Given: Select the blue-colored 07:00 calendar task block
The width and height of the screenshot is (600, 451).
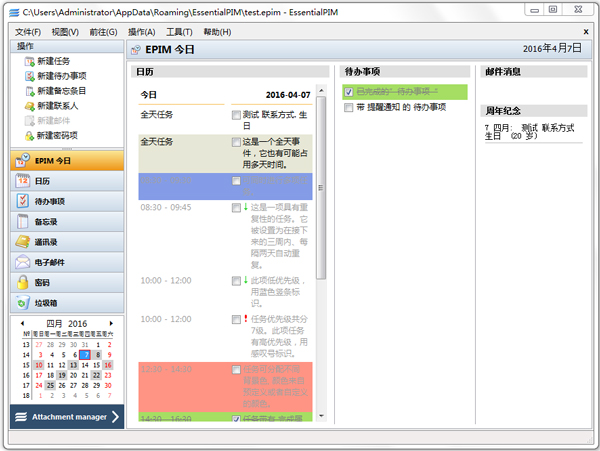Looking at the screenshot, I should [226, 186].
